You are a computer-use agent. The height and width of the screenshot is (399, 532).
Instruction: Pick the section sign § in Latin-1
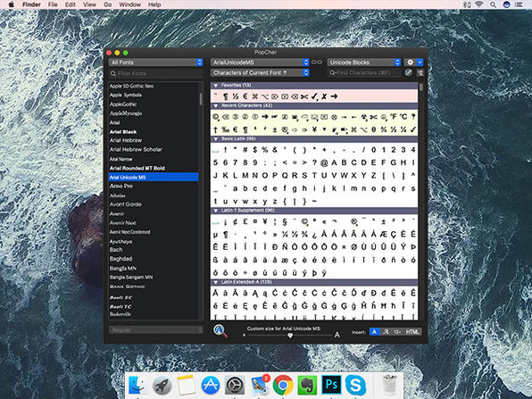(285, 222)
